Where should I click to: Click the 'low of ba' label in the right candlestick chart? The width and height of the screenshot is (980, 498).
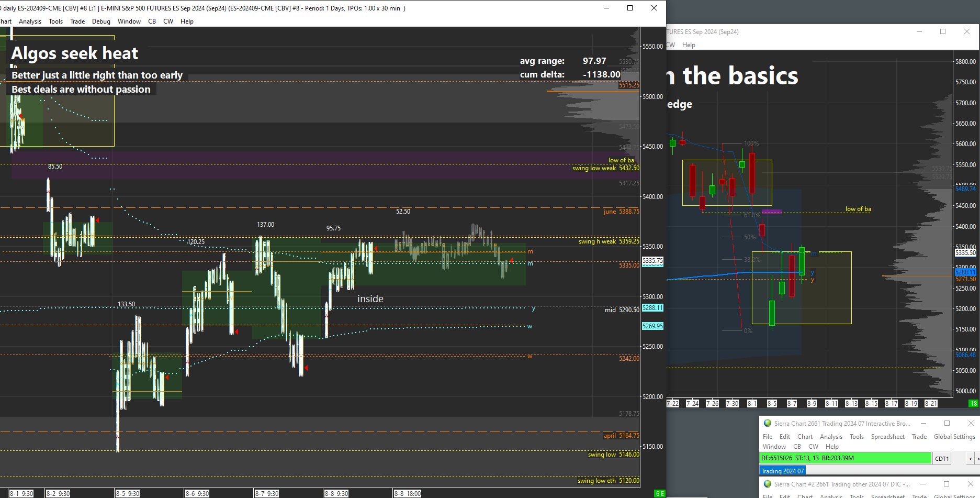(x=858, y=209)
